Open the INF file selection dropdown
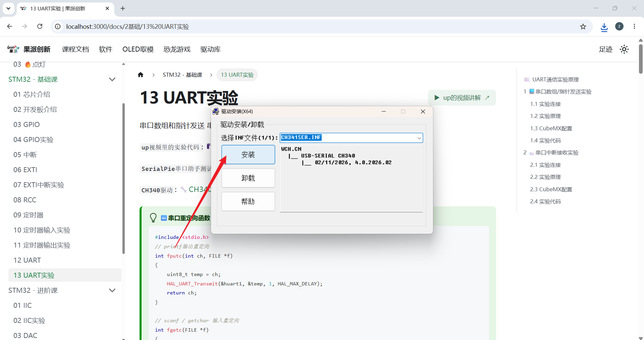This screenshot has height=340, width=644. pos(419,138)
